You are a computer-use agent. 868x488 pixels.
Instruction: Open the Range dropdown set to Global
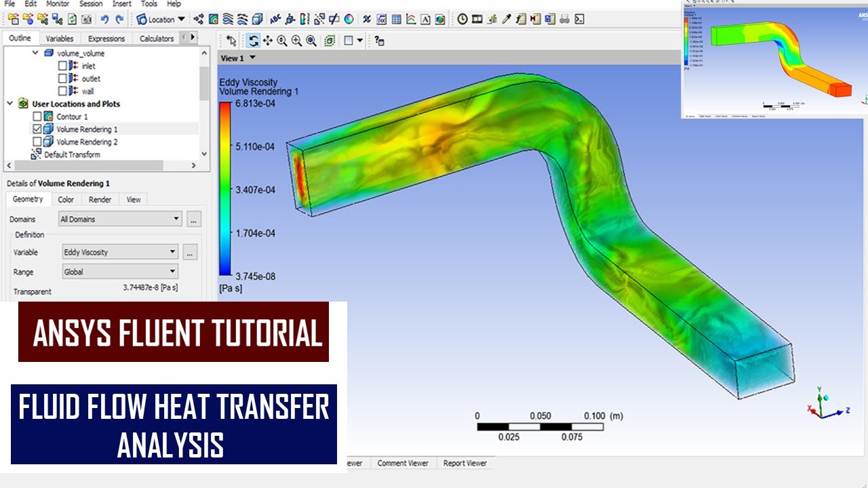(120, 272)
